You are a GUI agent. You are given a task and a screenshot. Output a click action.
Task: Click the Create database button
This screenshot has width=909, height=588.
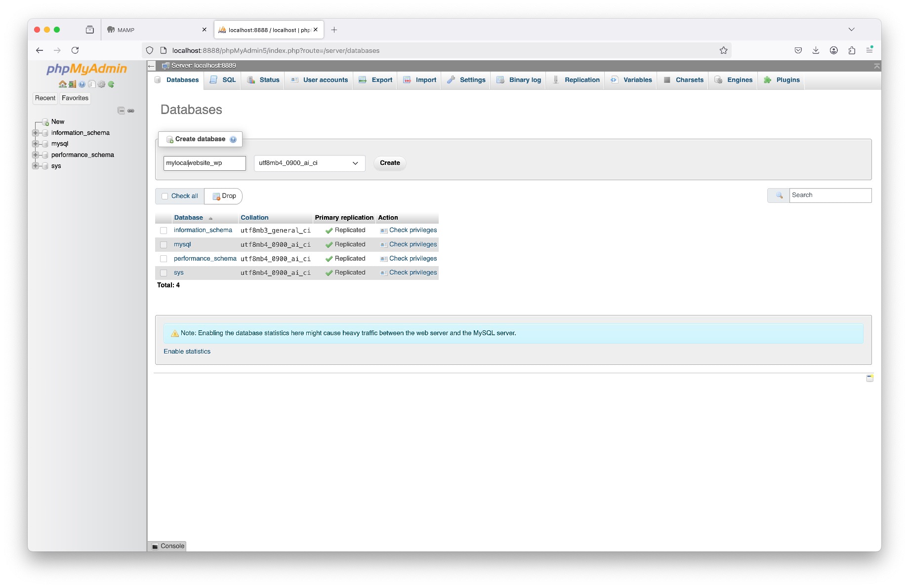click(x=390, y=163)
